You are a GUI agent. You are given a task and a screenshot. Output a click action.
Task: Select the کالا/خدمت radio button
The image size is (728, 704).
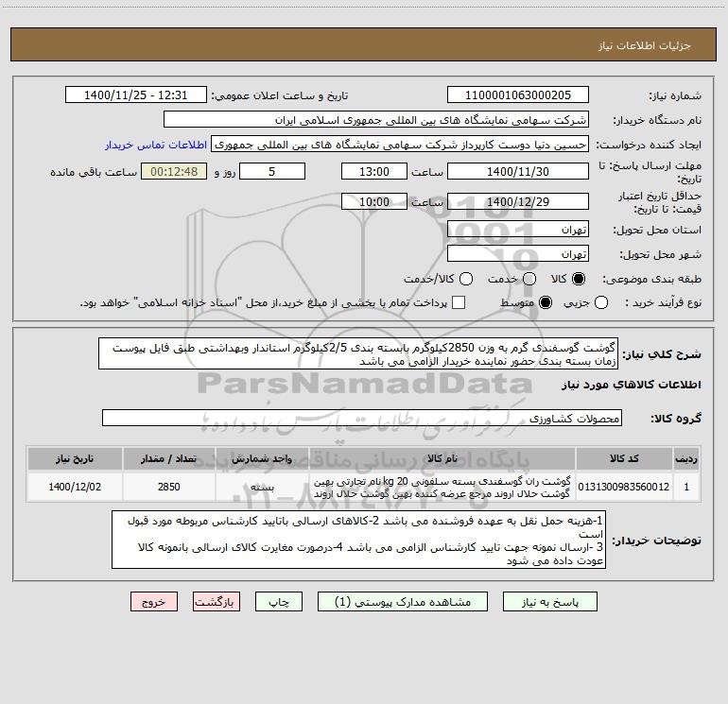click(466, 279)
